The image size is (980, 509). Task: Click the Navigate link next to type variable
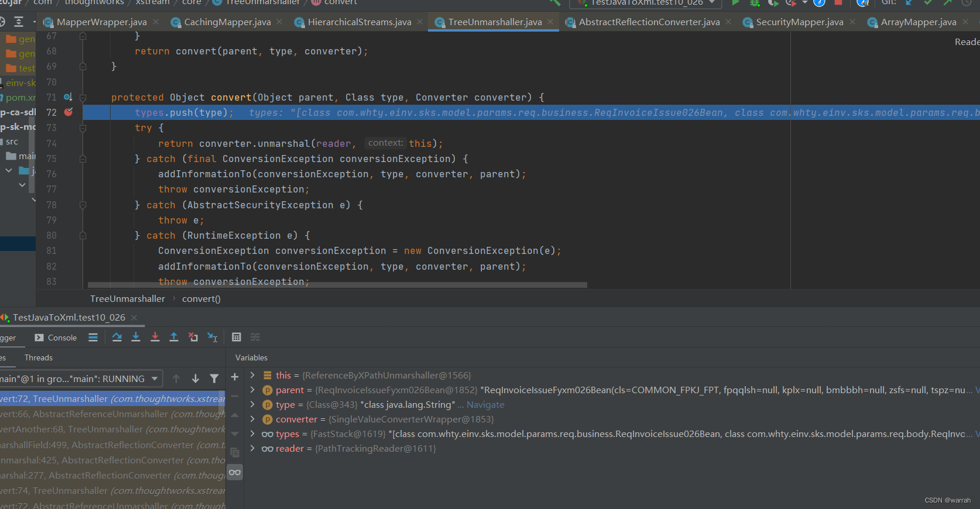click(485, 404)
